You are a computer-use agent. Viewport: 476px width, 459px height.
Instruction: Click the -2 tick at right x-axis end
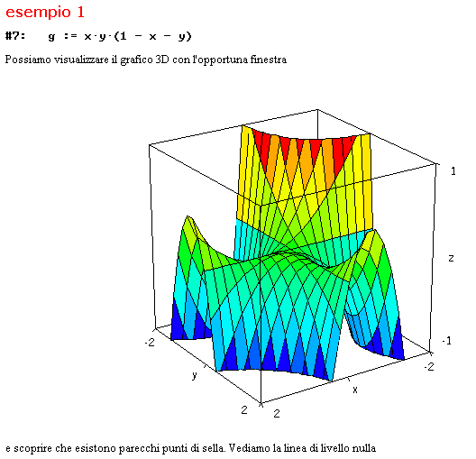[429, 367]
